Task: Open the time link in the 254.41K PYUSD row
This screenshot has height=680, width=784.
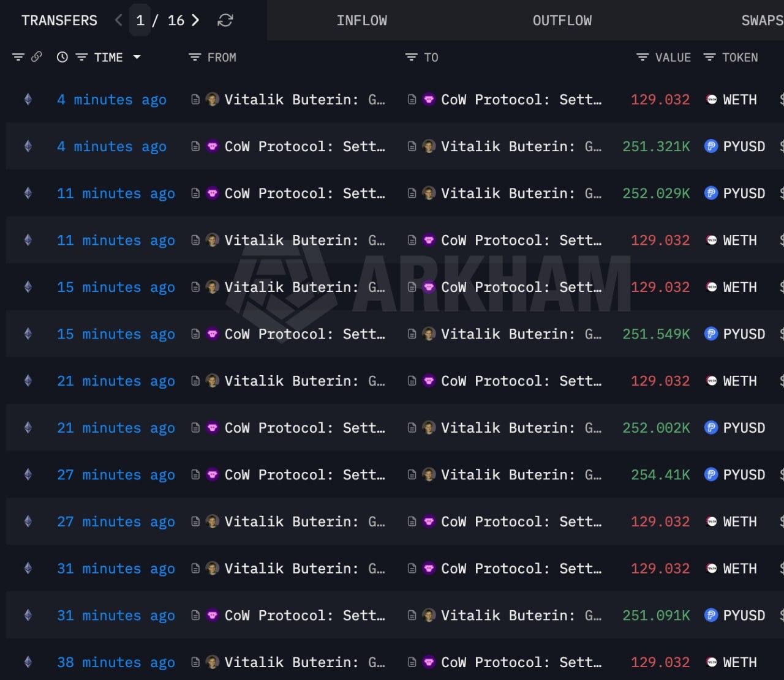Action: (x=116, y=475)
